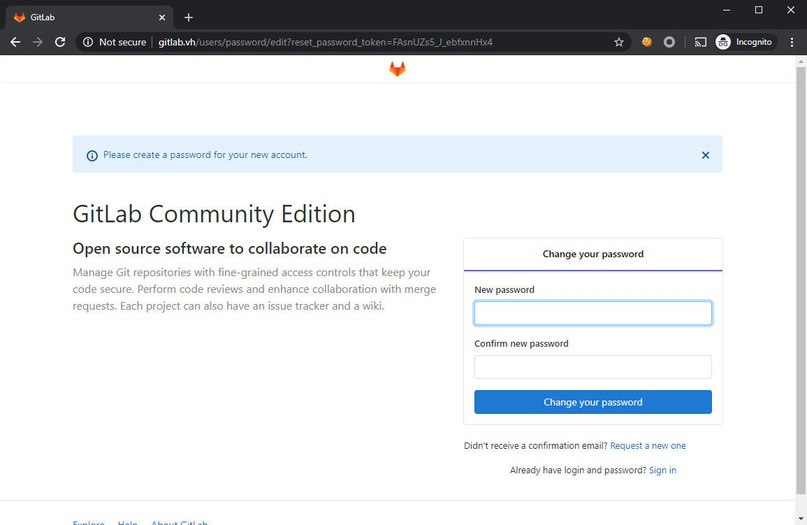Click the gray circle extension icon

point(670,42)
